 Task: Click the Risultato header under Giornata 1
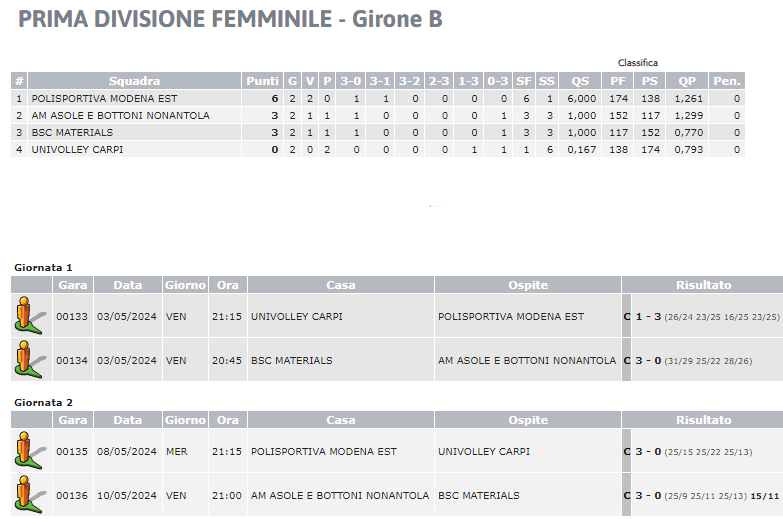click(703, 285)
